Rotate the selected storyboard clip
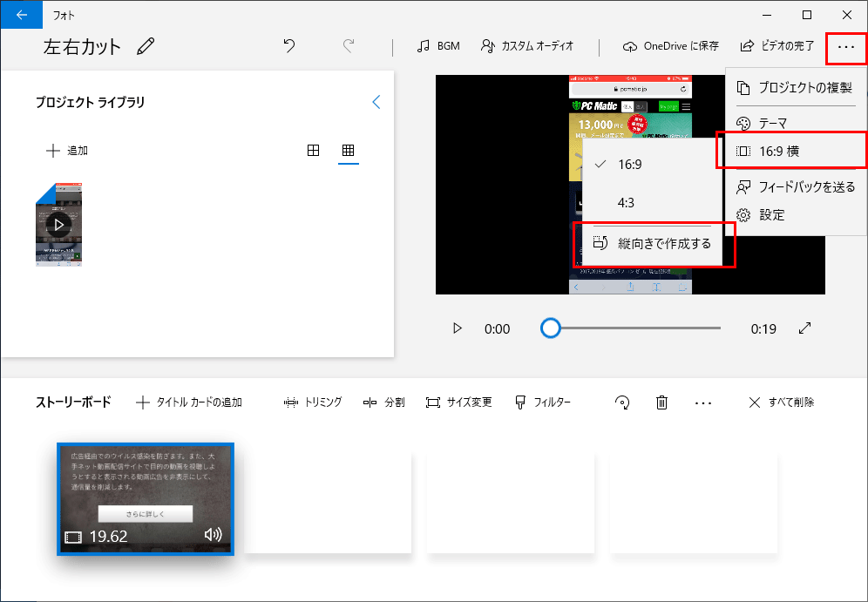 point(622,402)
